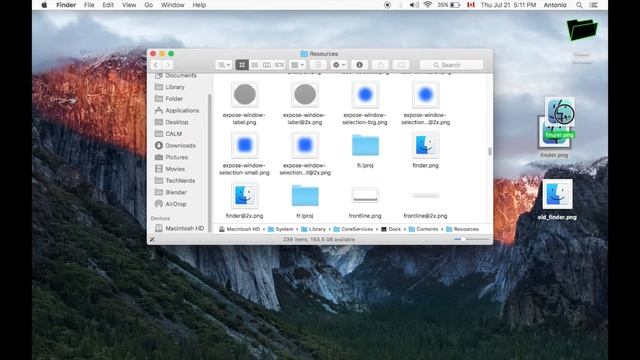This screenshot has width=640, height=360.
Task: Click Resources in the path bar
Action: coord(462,229)
